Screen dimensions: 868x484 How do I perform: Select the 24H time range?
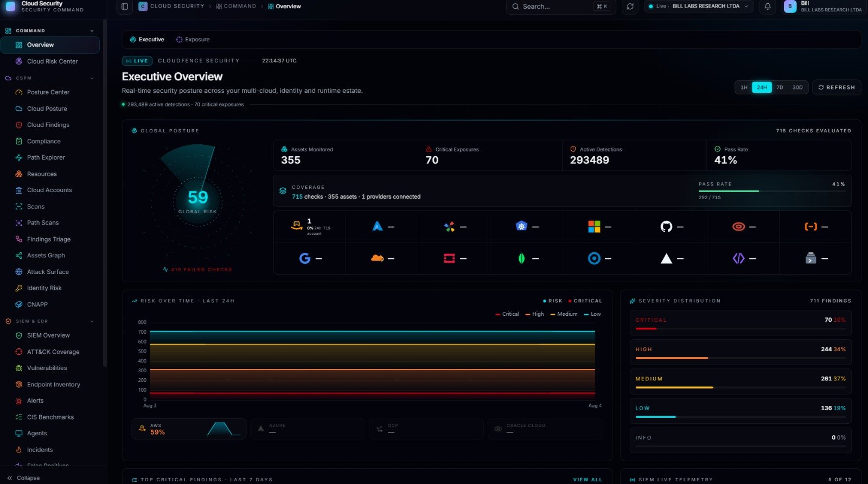(762, 87)
